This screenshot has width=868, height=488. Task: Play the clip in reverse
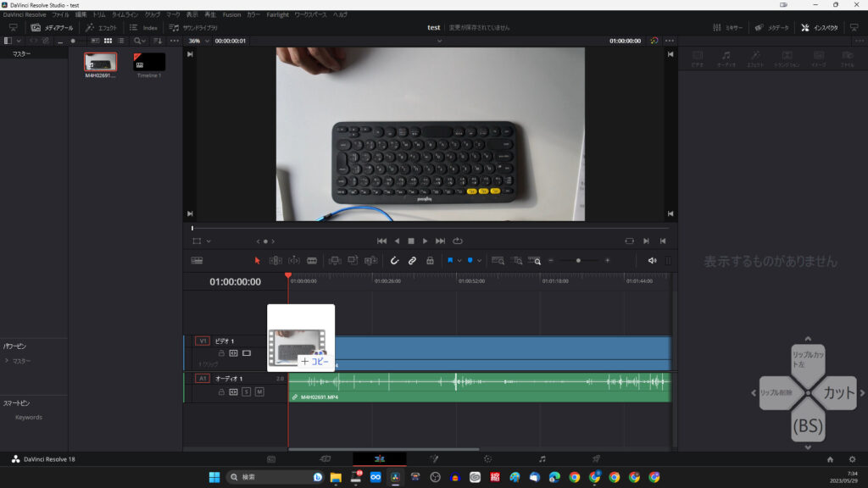tap(397, 241)
